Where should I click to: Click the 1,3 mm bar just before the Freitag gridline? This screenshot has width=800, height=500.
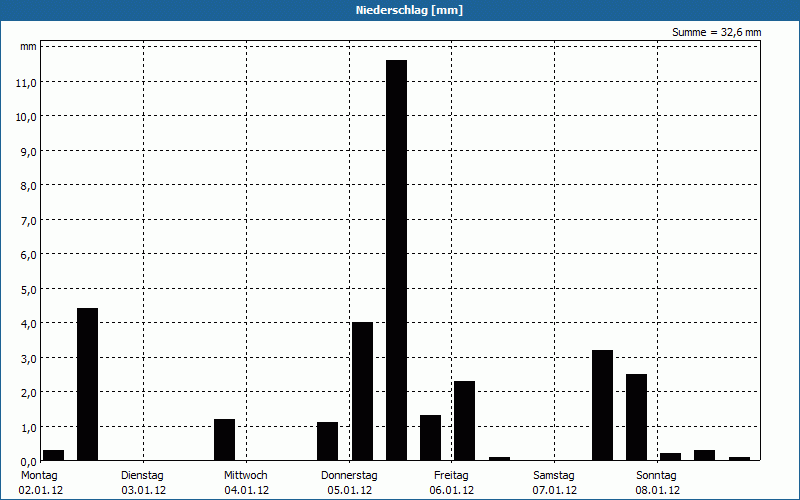[x=431, y=438]
